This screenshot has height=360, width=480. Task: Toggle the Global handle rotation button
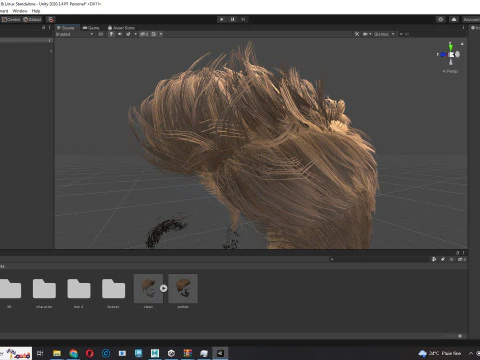pyautogui.click(x=32, y=19)
